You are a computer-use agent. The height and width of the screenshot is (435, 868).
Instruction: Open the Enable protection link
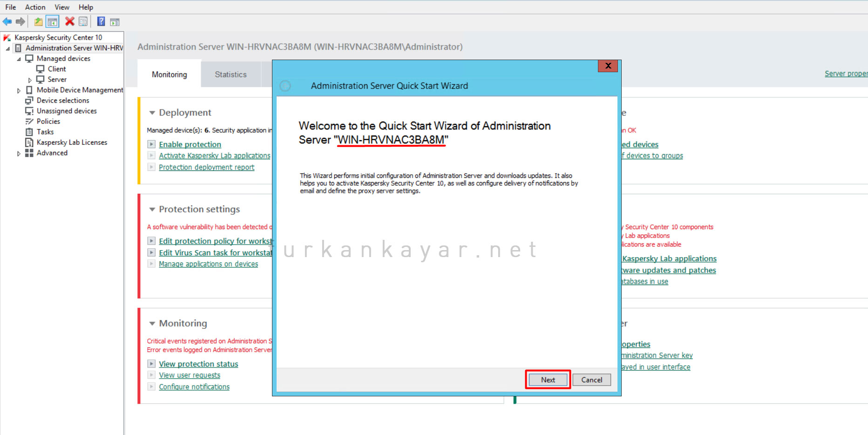(190, 144)
